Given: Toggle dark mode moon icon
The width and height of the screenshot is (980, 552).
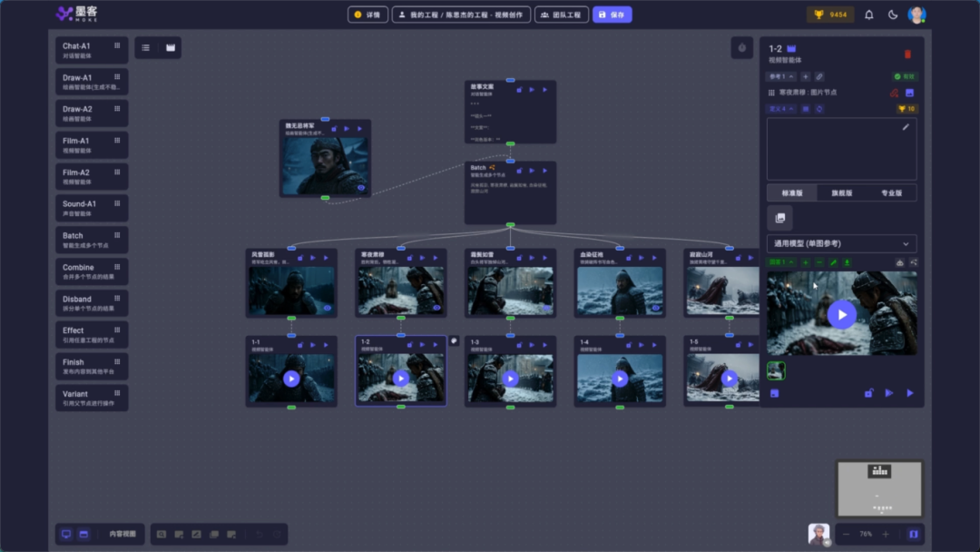Looking at the screenshot, I should pyautogui.click(x=893, y=15).
